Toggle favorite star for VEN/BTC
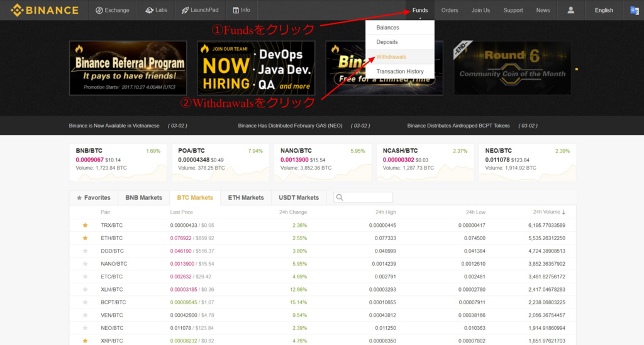This screenshot has width=644, height=345. pos(85,315)
